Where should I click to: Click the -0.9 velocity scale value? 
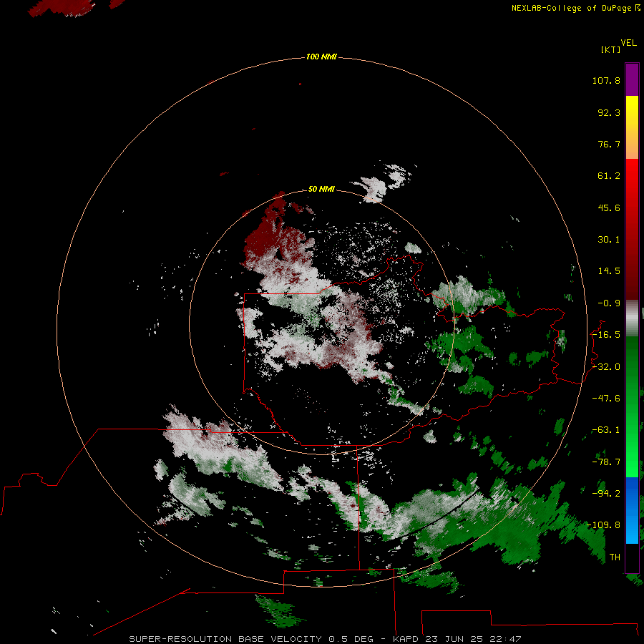[609, 303]
